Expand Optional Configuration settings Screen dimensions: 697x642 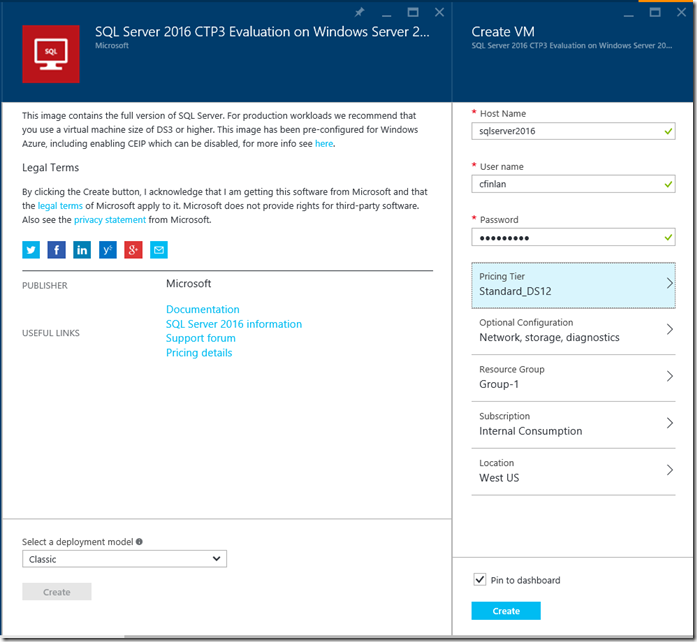point(573,330)
